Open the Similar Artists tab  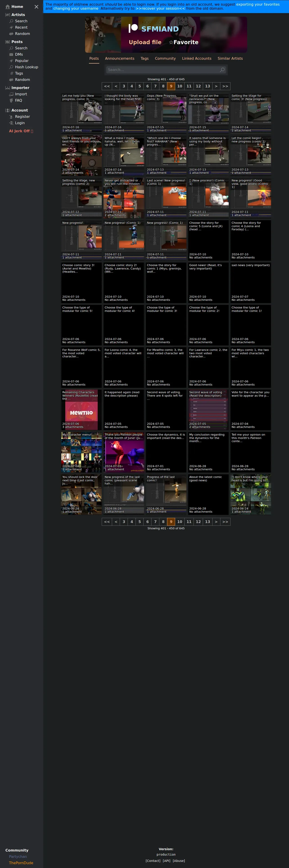pyautogui.click(x=230, y=59)
